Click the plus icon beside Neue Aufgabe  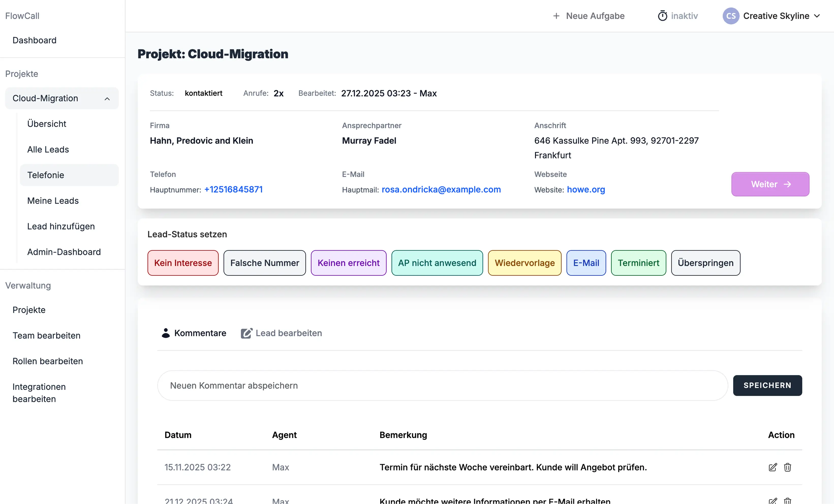(x=556, y=16)
